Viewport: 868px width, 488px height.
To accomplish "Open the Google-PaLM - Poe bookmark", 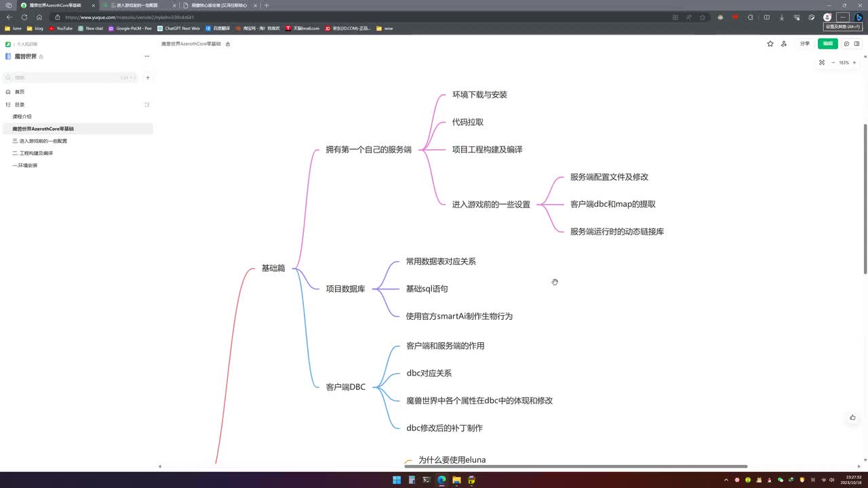I will [130, 28].
